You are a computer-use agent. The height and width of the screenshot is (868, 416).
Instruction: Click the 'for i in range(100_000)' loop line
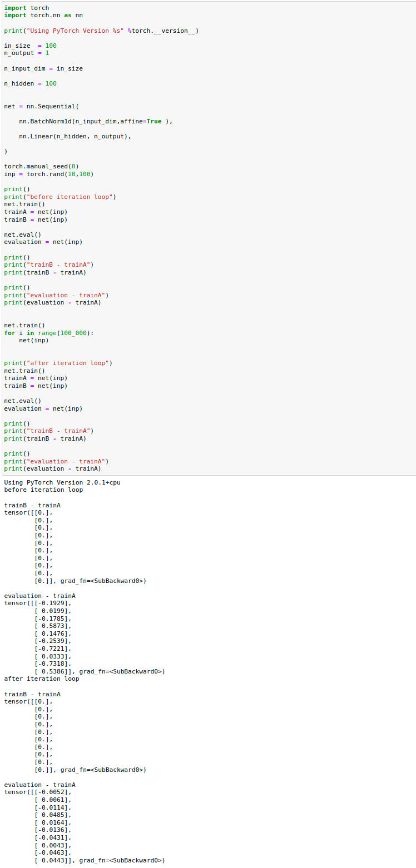coord(49,333)
